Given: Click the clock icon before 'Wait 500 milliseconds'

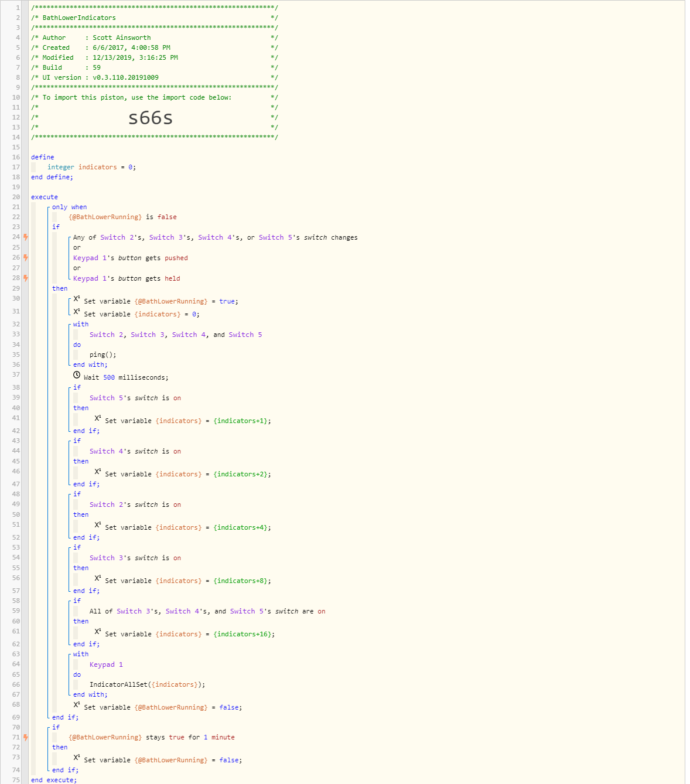Looking at the screenshot, I should 77,375.
